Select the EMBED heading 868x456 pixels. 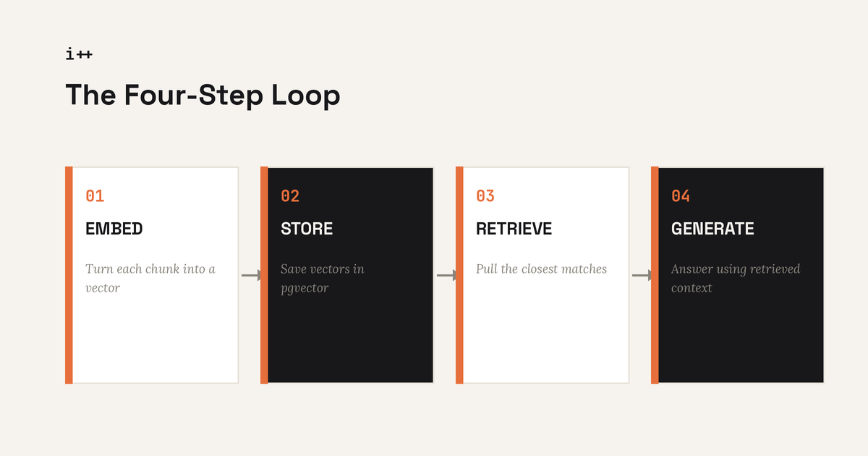pyautogui.click(x=114, y=229)
